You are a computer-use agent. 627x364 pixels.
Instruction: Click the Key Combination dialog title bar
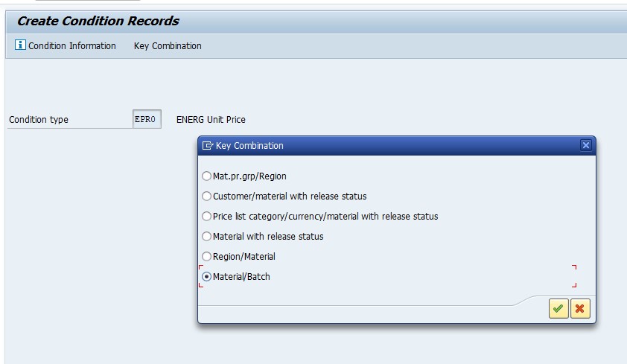397,145
